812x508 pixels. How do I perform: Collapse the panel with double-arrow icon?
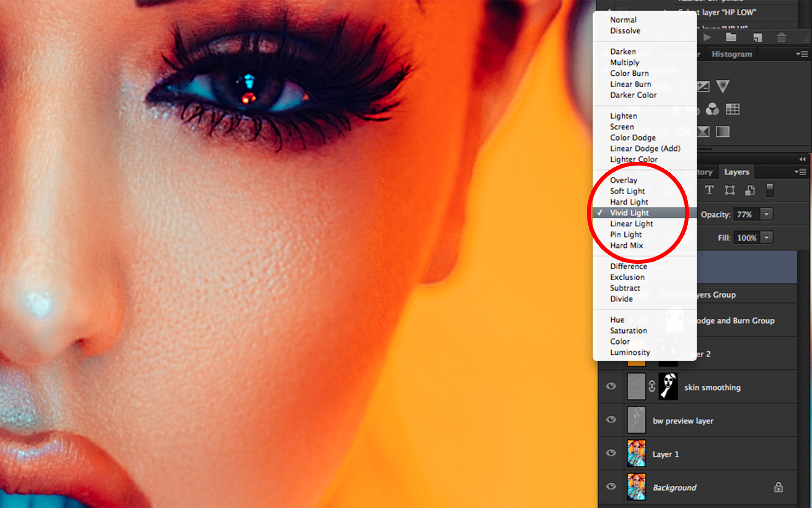(802, 159)
